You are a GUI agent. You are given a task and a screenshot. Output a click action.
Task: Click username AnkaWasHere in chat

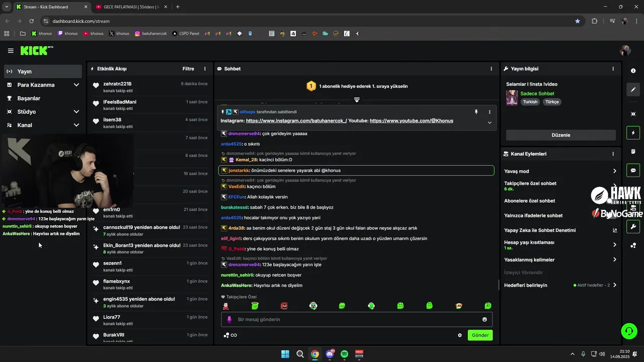236,286
